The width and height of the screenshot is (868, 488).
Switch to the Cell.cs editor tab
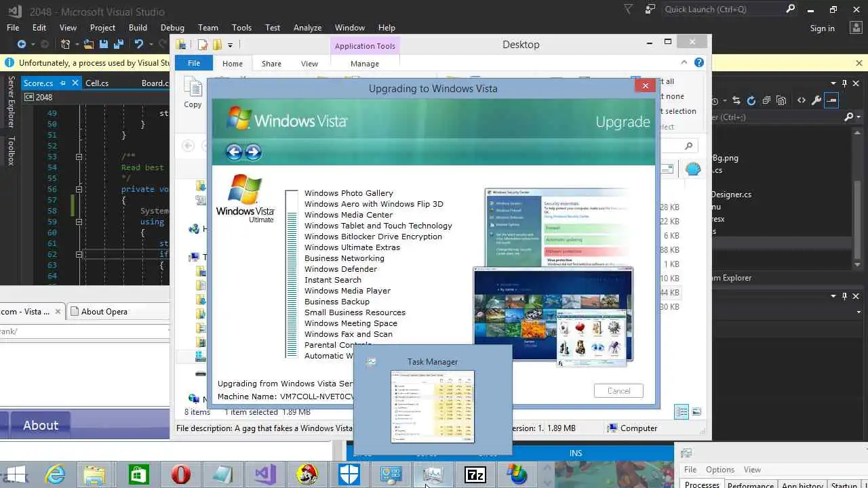(x=97, y=83)
